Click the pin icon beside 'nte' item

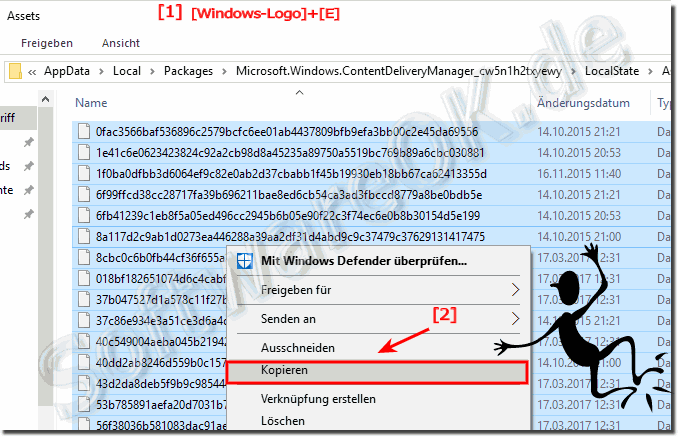(29, 190)
